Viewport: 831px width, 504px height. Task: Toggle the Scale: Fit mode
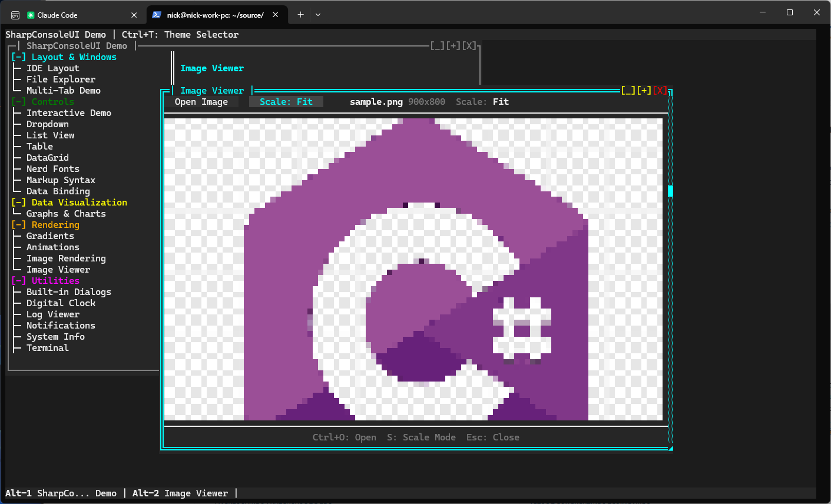point(286,101)
